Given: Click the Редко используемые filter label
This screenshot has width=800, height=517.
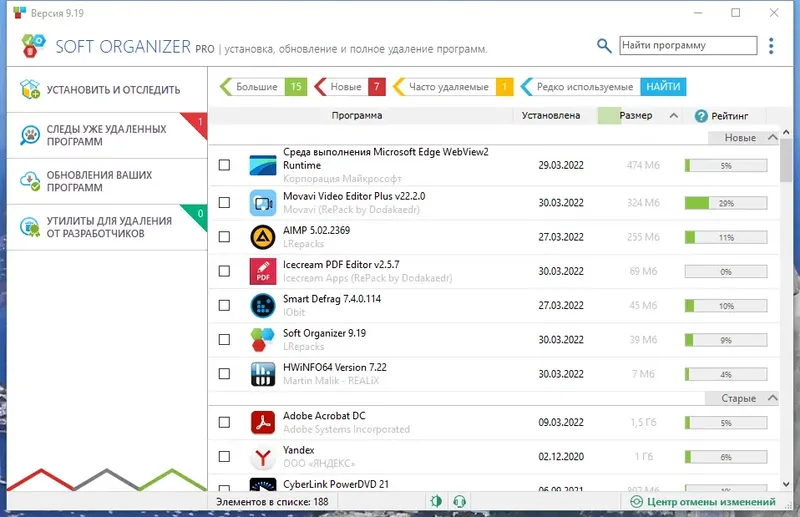Looking at the screenshot, I should [585, 87].
